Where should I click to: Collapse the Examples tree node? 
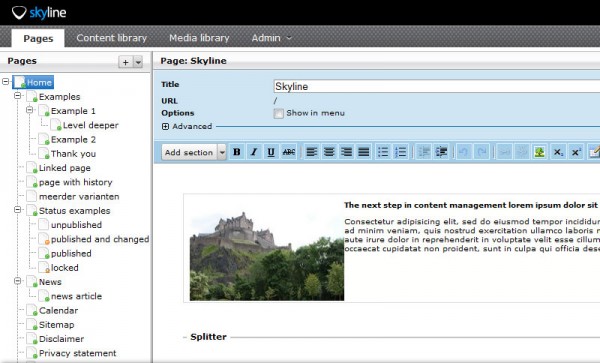tap(18, 96)
